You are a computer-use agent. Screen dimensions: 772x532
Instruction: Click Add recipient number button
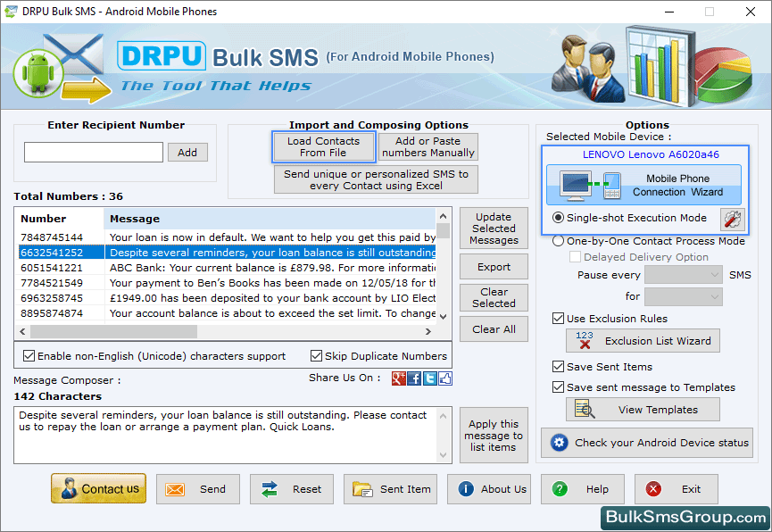(x=187, y=153)
